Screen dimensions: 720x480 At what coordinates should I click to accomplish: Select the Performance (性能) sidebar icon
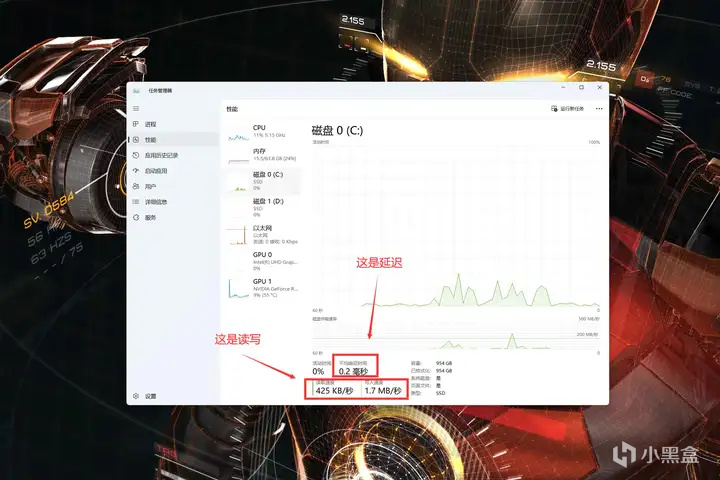[136, 140]
